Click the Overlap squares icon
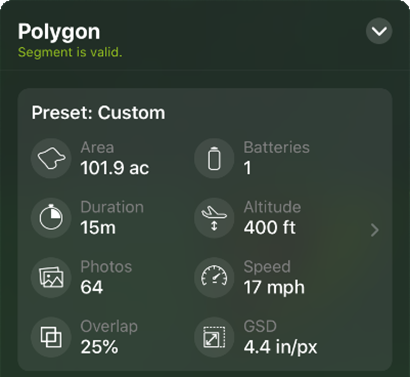Screen dimensions: 410x377 (x=51, y=337)
